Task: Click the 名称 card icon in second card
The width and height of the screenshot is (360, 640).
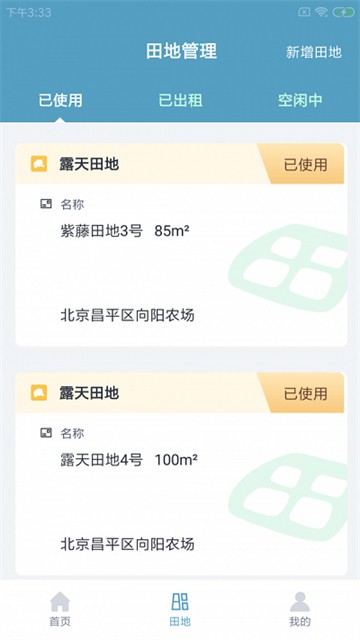Action: coord(46,433)
